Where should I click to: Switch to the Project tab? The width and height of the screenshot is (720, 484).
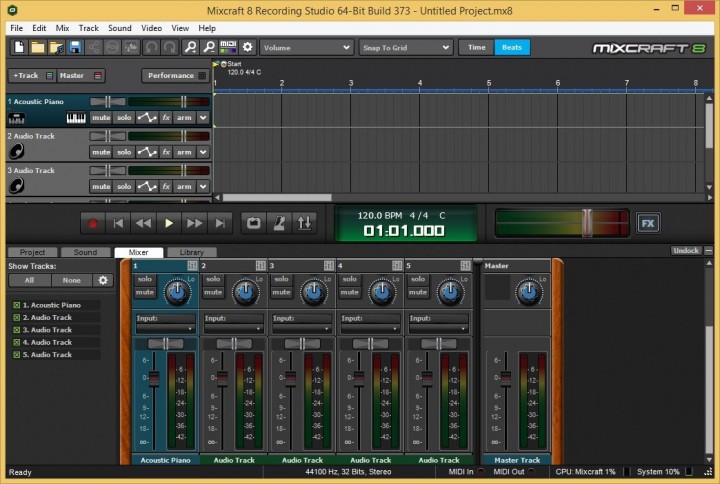[32, 252]
